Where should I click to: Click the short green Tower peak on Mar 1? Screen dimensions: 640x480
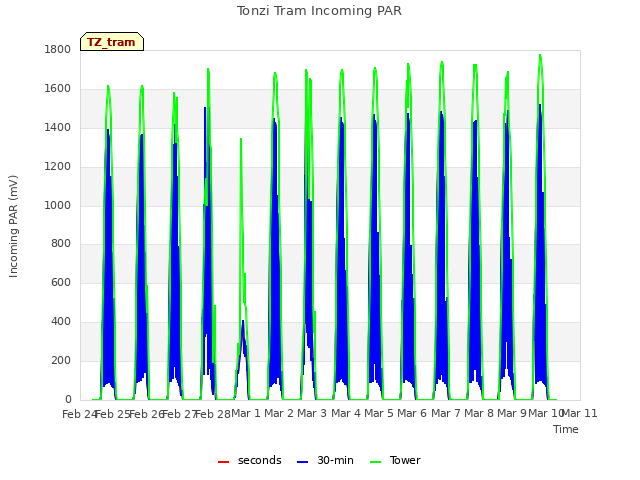pyautogui.click(x=241, y=140)
